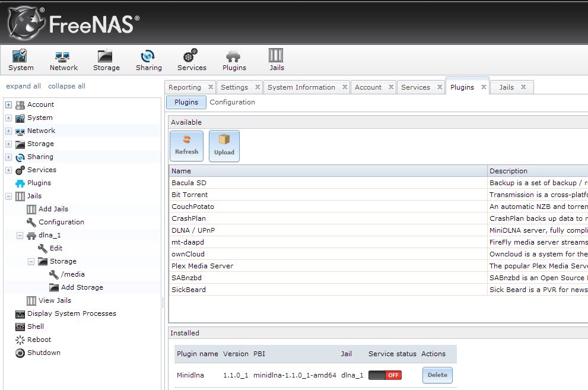This screenshot has width=588, height=390.
Task: Open the Plugins toolbar icon
Action: coord(234,60)
